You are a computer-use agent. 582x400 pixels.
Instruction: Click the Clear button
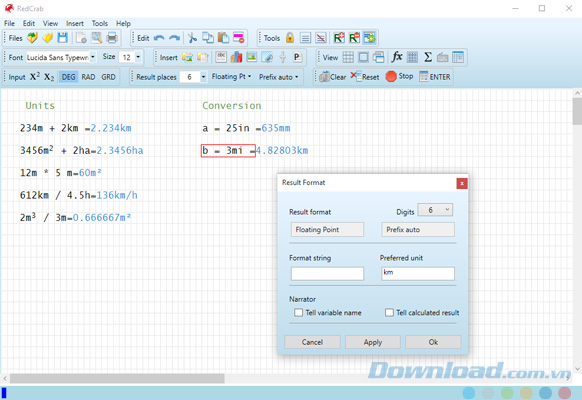coord(333,77)
